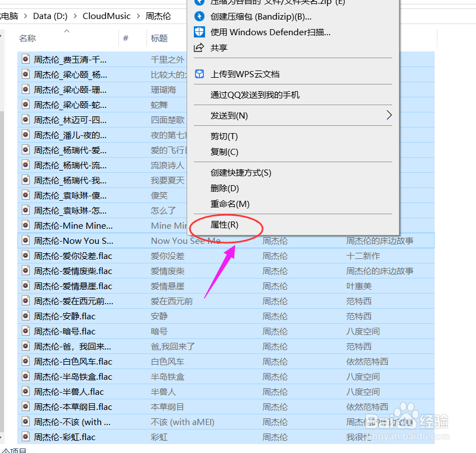Image resolution: width=476 pixels, height=453 pixels.
Task: Click the file icon beside 周杰伦-Now You S...
Action: coord(25,240)
